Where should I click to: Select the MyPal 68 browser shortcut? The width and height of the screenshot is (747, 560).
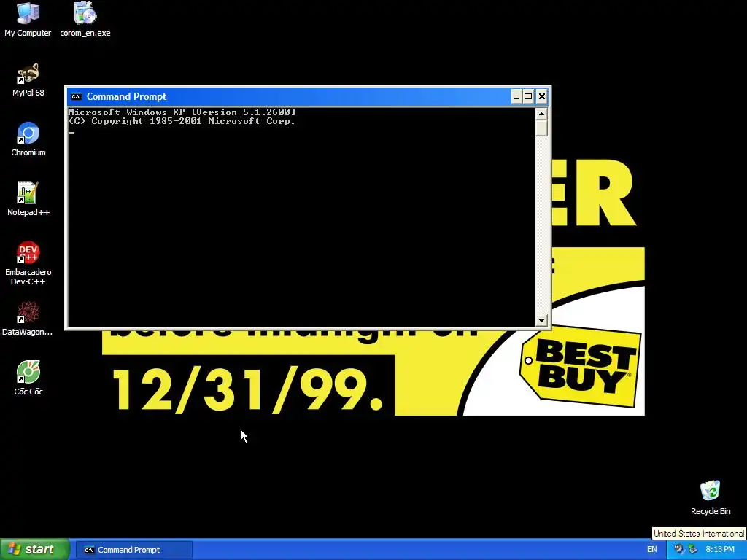(28, 80)
